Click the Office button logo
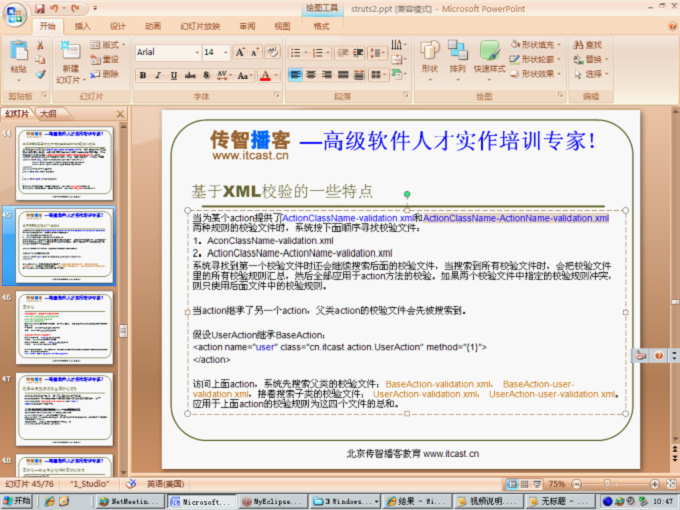This screenshot has width=680, height=510. pos(15,15)
